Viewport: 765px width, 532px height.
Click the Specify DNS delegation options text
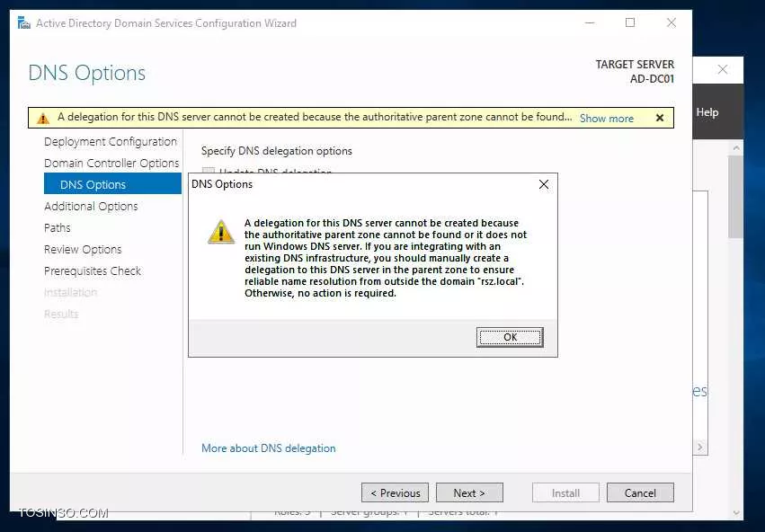pyautogui.click(x=277, y=151)
